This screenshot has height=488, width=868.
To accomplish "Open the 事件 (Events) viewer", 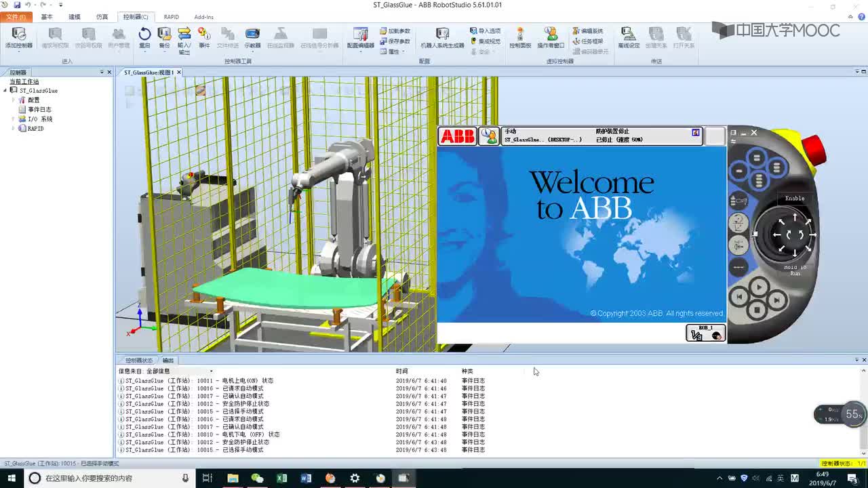I will [204, 38].
